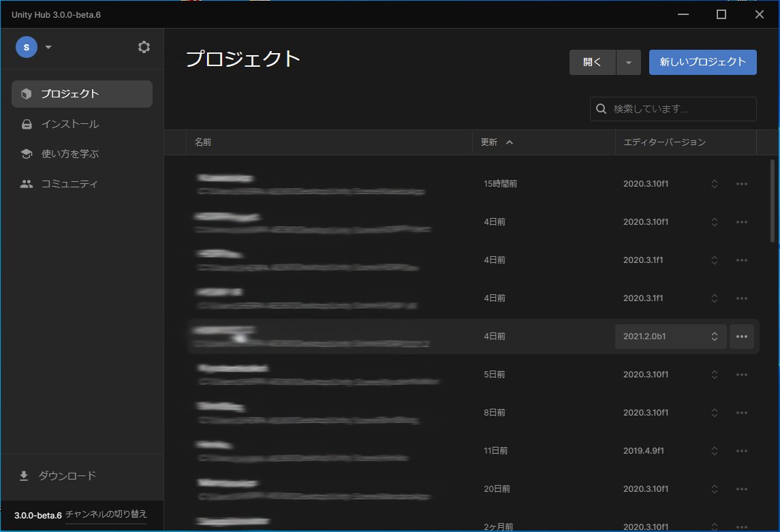This screenshot has width=780, height=532.
Task: Click the 3.0.0-beta.6 version label at bottom
Action: click(37, 516)
